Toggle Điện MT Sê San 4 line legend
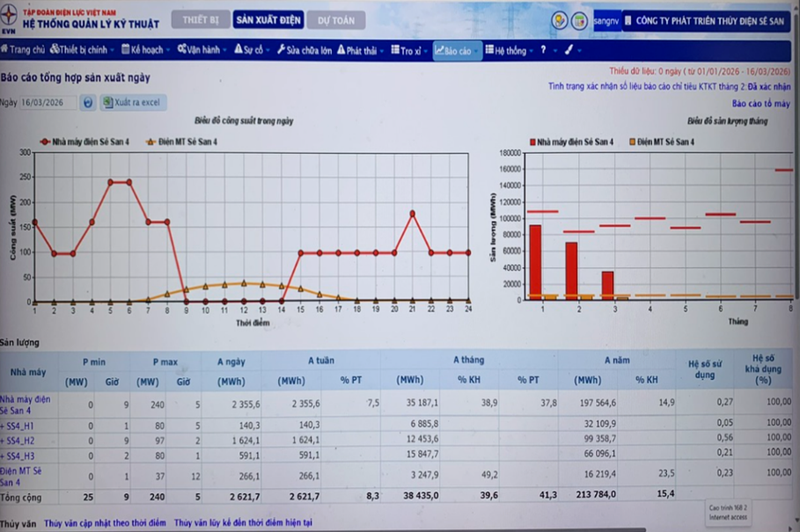Screen dimensions: 800x532 181,142
